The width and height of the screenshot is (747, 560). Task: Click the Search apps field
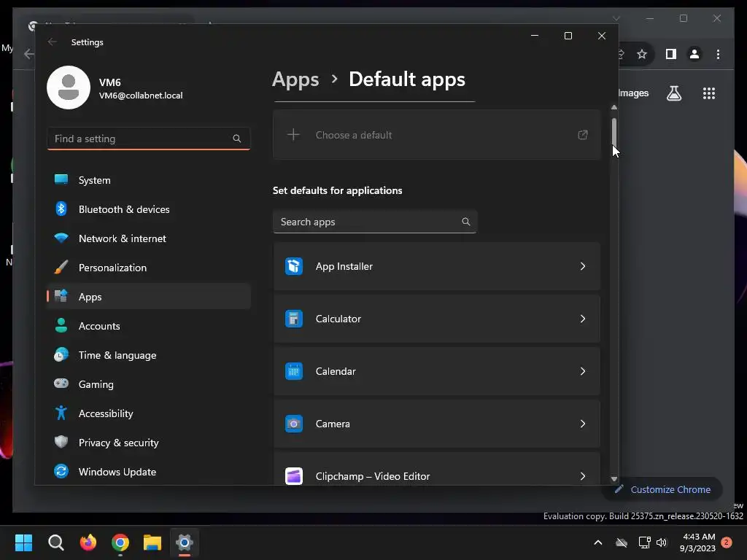(375, 222)
